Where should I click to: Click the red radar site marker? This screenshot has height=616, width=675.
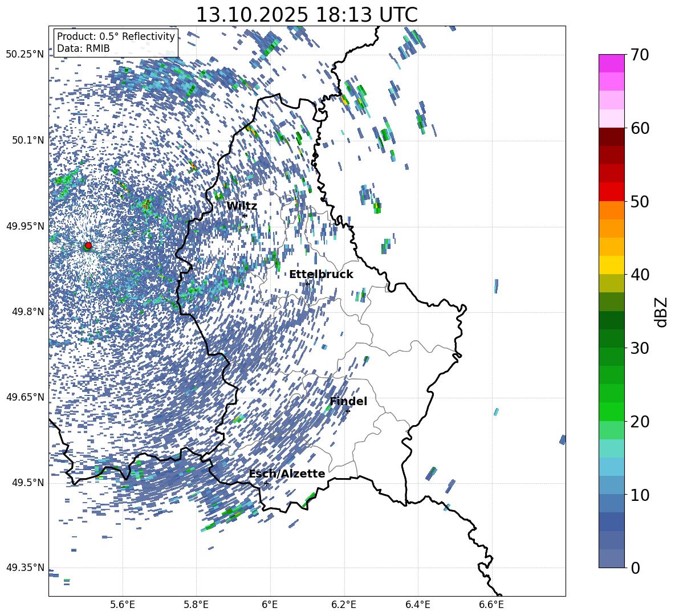pos(88,246)
